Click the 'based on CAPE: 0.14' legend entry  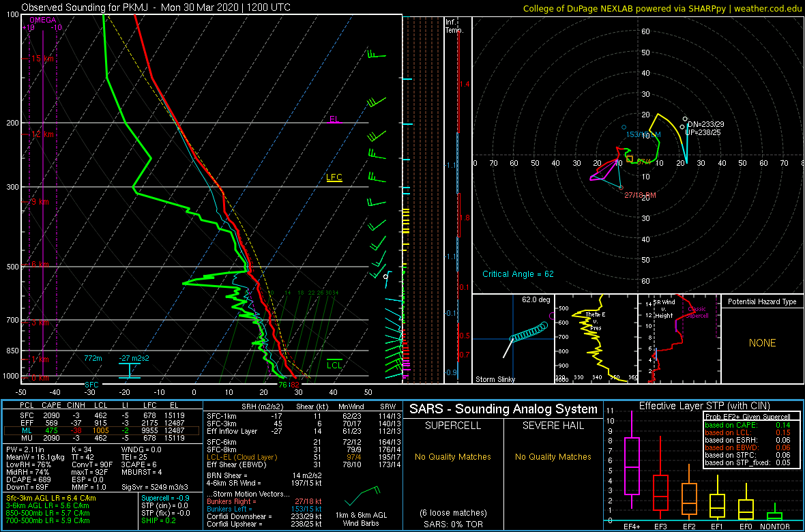[746, 425]
